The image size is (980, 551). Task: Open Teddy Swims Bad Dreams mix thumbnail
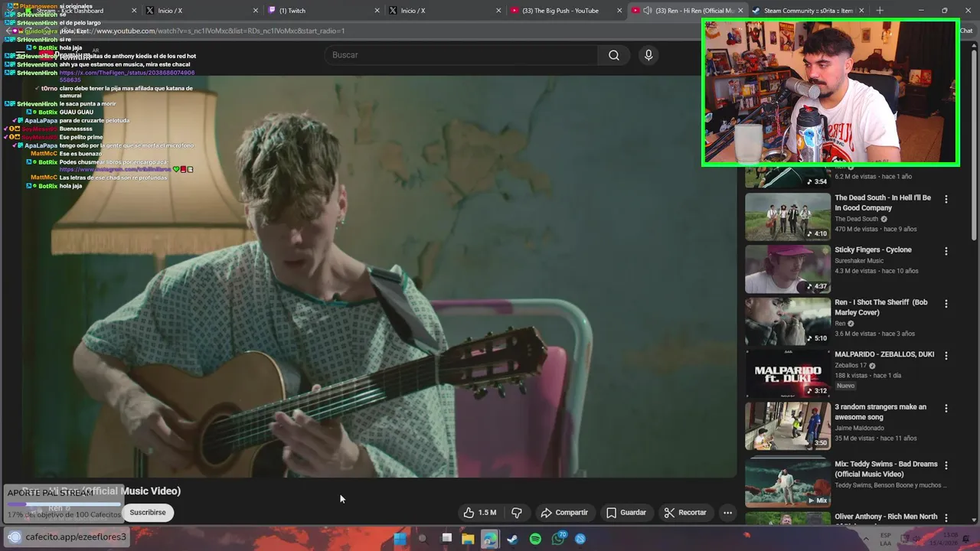[x=788, y=483]
